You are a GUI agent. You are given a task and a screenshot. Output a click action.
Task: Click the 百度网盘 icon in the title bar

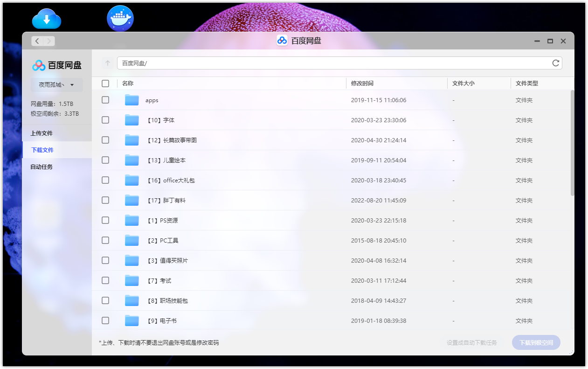[282, 41]
